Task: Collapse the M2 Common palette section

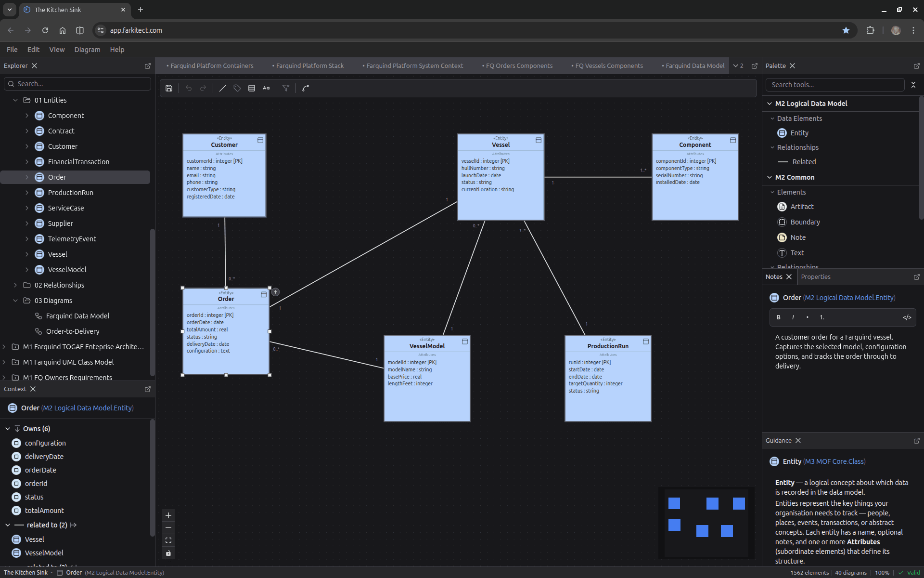Action: (x=770, y=177)
